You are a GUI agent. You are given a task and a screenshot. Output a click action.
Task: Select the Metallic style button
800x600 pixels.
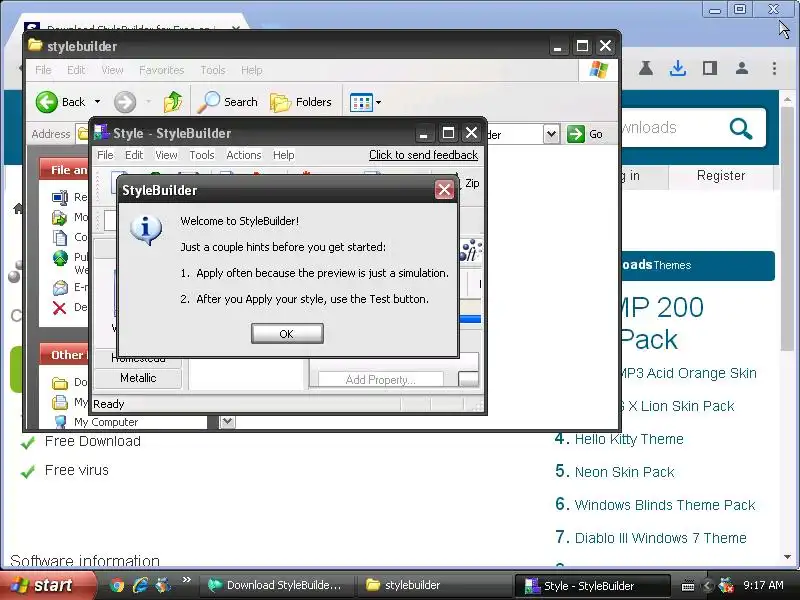pos(138,378)
